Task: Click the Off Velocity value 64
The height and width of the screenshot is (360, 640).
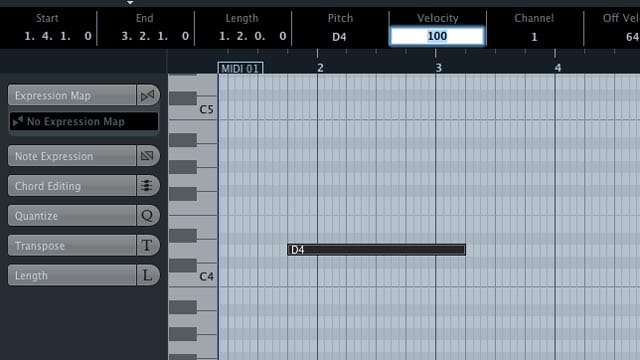Action: (632, 37)
